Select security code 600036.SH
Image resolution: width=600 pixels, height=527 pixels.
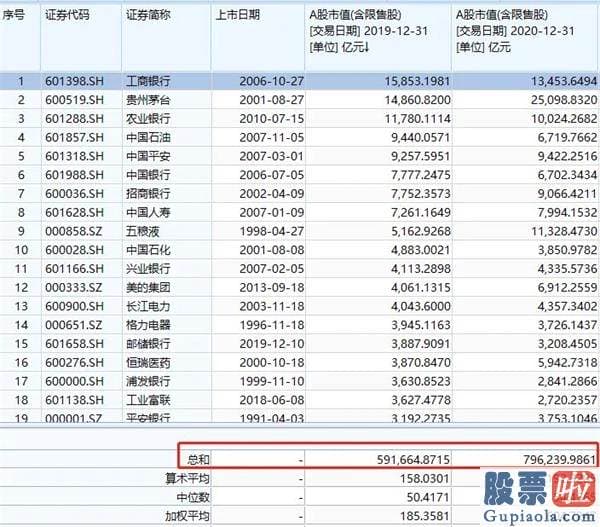tap(75, 194)
